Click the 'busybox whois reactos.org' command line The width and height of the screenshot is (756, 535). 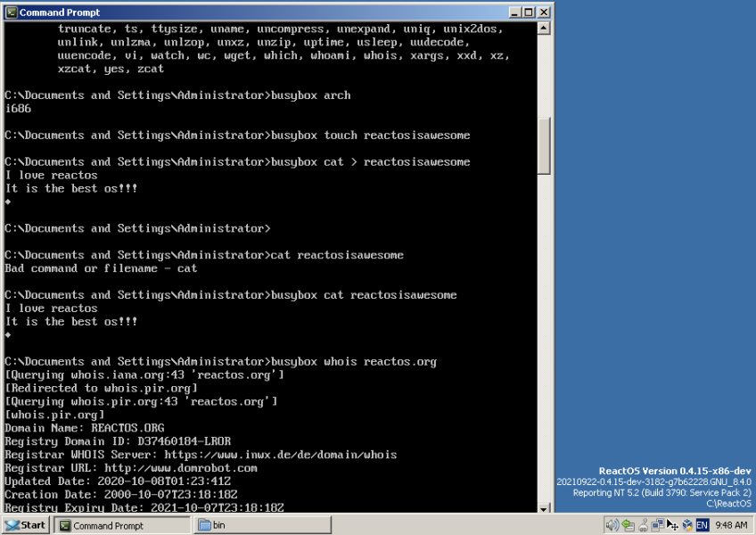[221, 361]
